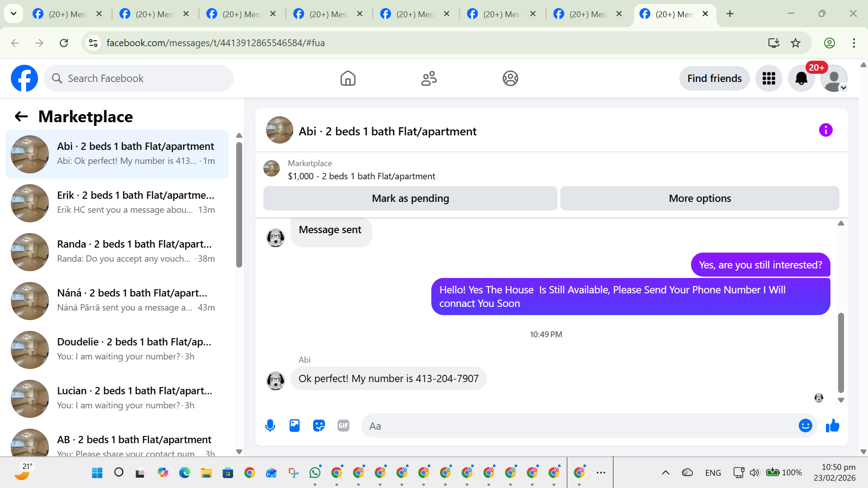The width and height of the screenshot is (868, 488).
Task: Open Chrome profile icon
Action: point(829,43)
